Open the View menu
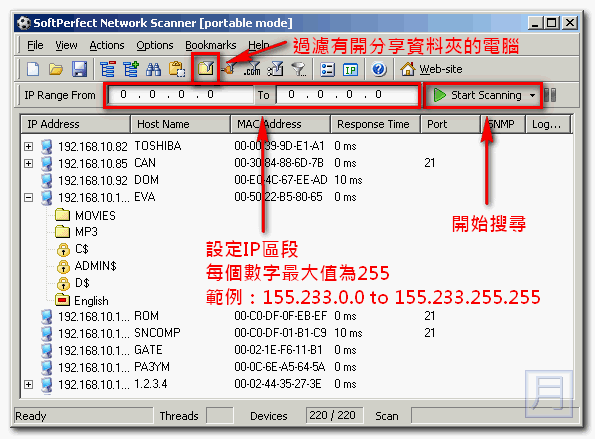595x439 pixels. (66, 45)
